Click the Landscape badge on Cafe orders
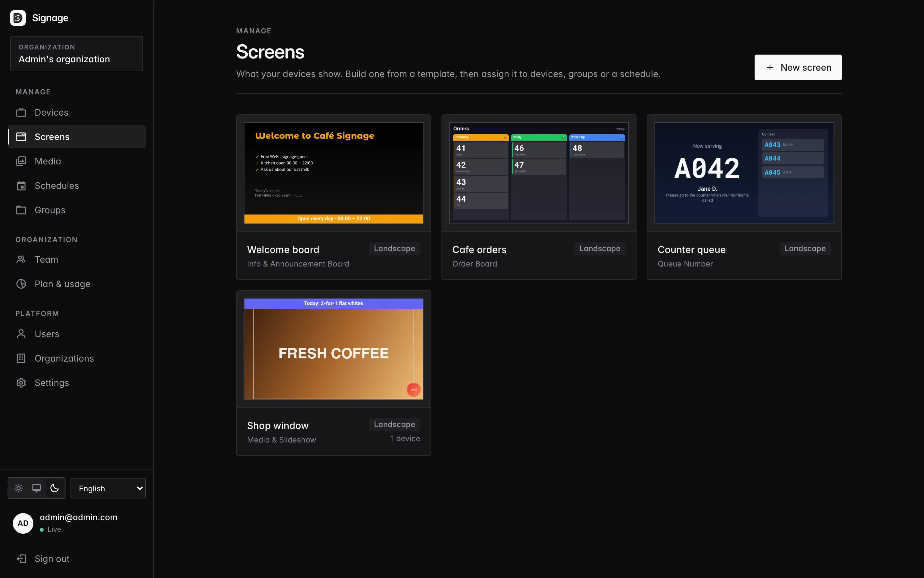Image resolution: width=924 pixels, height=578 pixels. [x=600, y=249]
